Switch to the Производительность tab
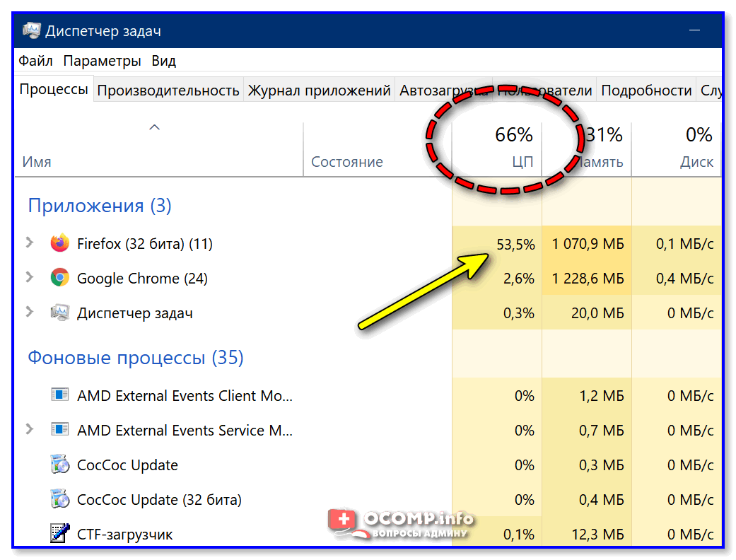Viewport: 736px width, 560px height. coord(168,91)
